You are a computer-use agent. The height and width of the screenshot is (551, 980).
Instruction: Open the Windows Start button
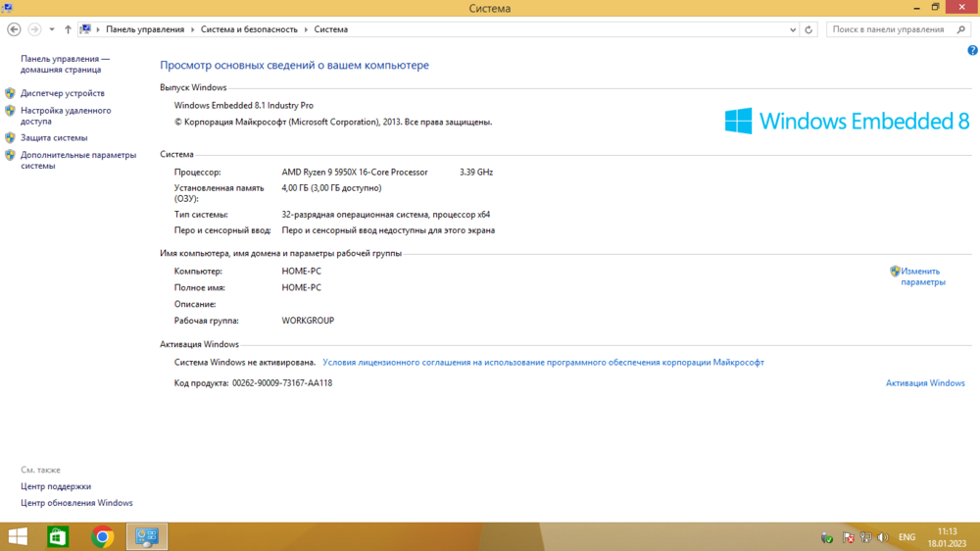(x=18, y=536)
